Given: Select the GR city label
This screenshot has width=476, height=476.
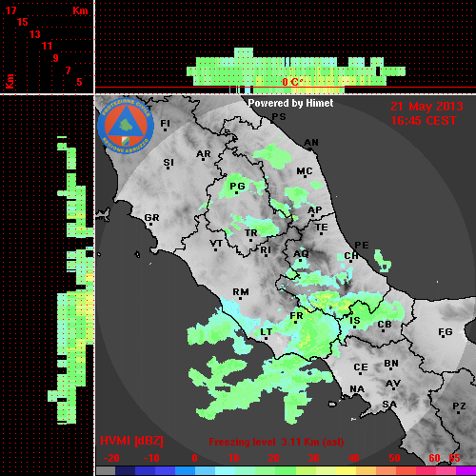Looking at the screenshot, I should coord(151,218).
